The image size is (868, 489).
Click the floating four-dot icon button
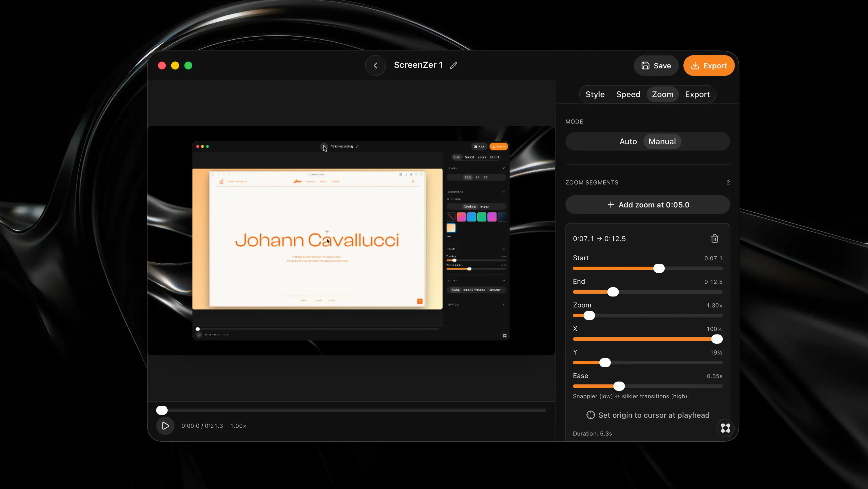[725, 428]
